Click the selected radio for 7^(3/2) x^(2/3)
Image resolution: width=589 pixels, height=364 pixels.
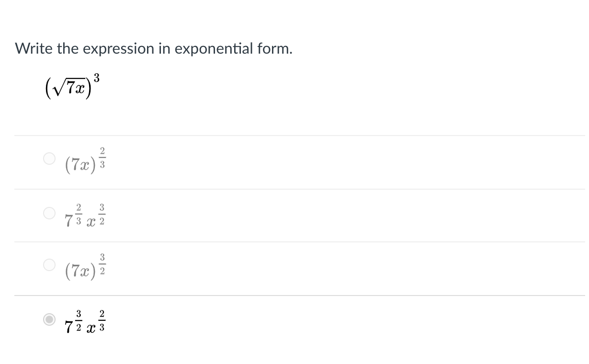49,319
